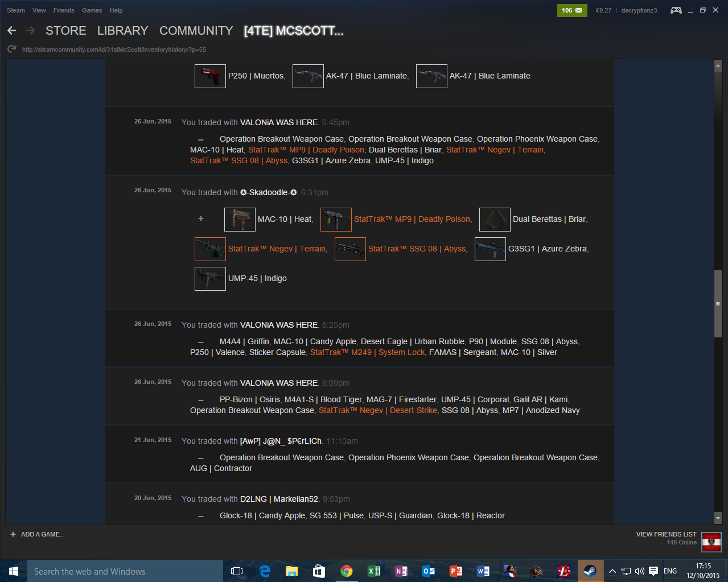
Task: Expand VALONiA 6:45pm trade items list
Action: tap(200, 139)
